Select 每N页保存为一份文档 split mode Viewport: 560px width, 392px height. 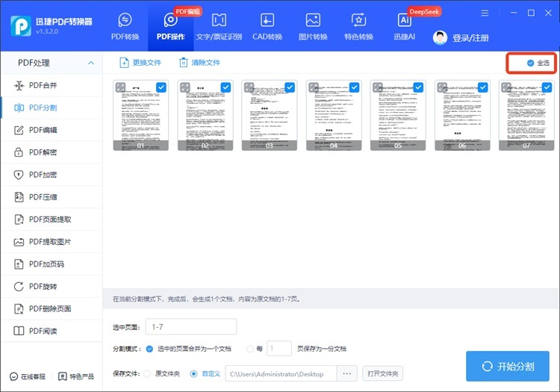pos(259,349)
